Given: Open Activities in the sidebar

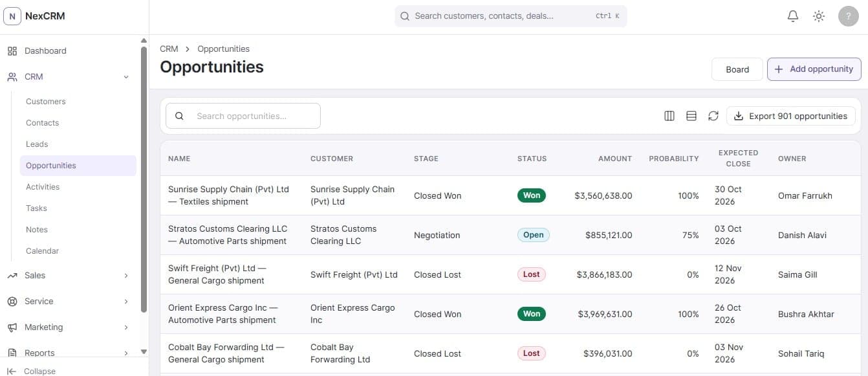Looking at the screenshot, I should coord(78,187).
